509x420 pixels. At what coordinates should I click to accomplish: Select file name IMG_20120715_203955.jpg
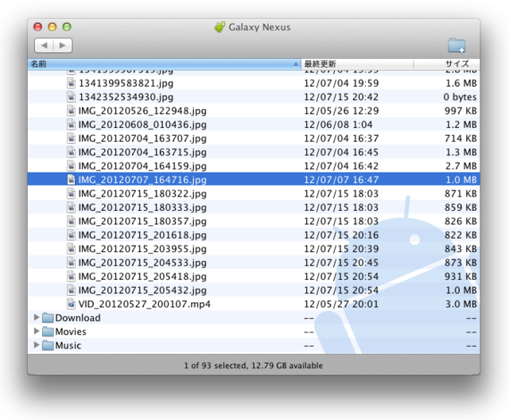[142, 249]
